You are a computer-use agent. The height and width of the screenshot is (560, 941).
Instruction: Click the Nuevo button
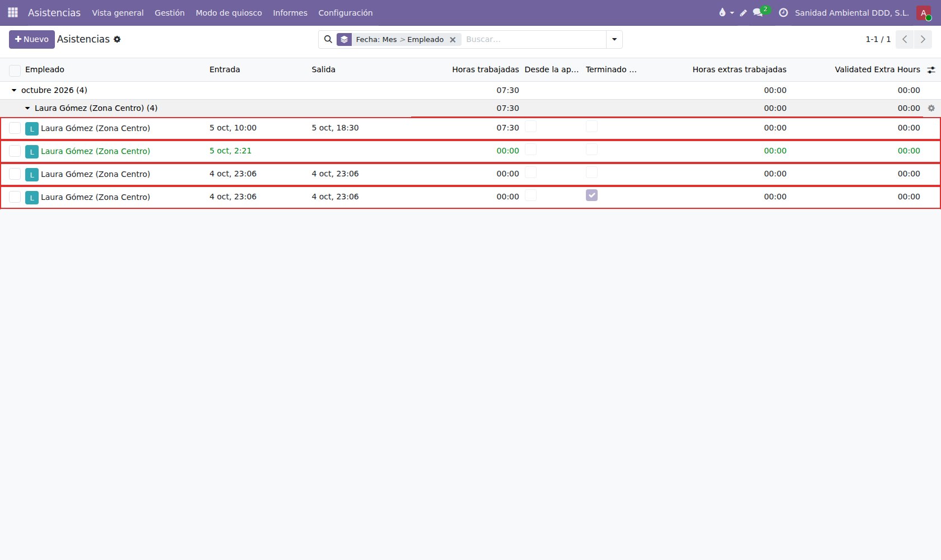coord(32,39)
